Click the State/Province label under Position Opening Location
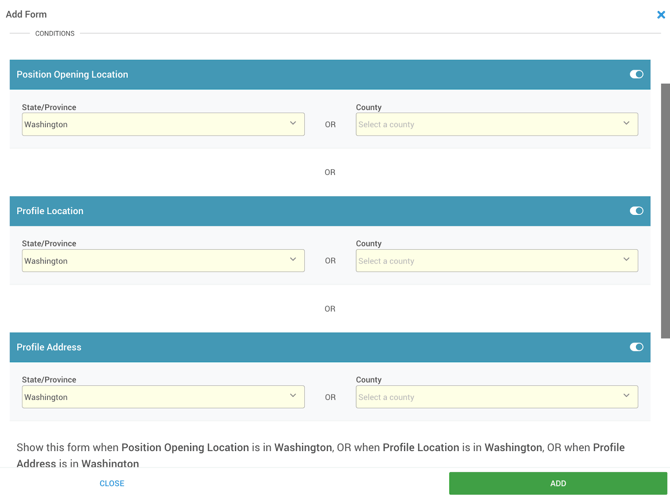 point(49,107)
